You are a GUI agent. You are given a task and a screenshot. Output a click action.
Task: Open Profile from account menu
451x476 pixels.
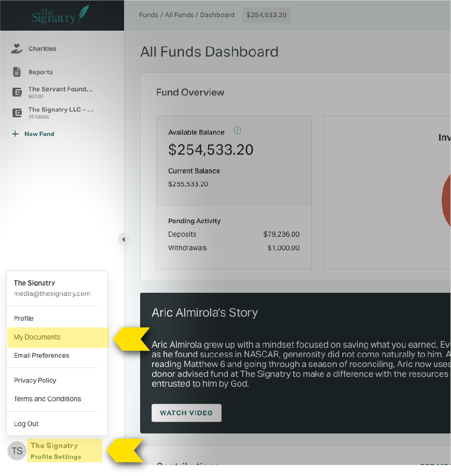click(24, 318)
